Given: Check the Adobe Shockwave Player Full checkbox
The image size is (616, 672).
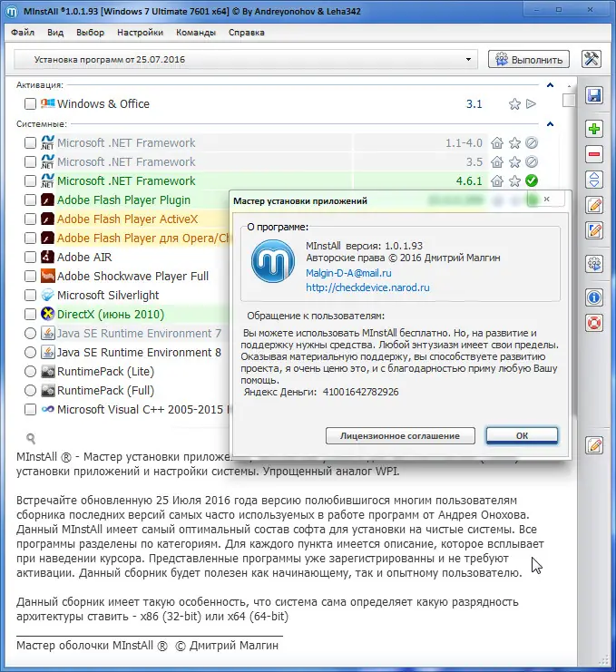Looking at the screenshot, I should pos(31,276).
